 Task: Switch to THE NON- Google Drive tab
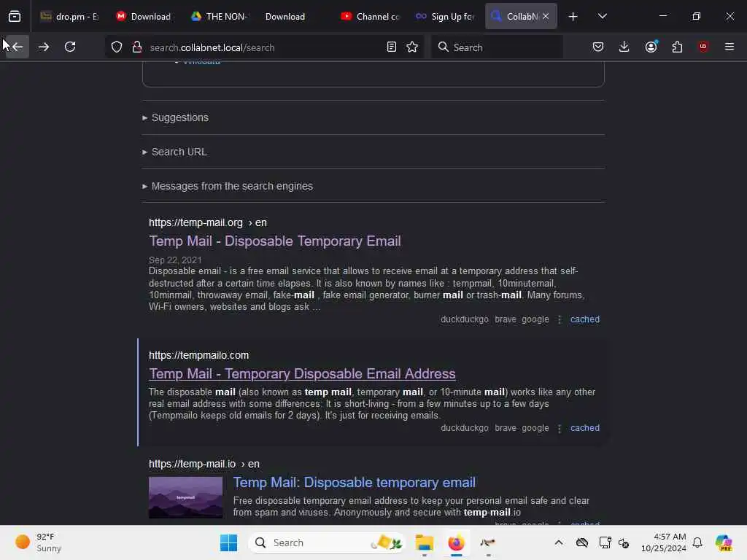[219, 16]
